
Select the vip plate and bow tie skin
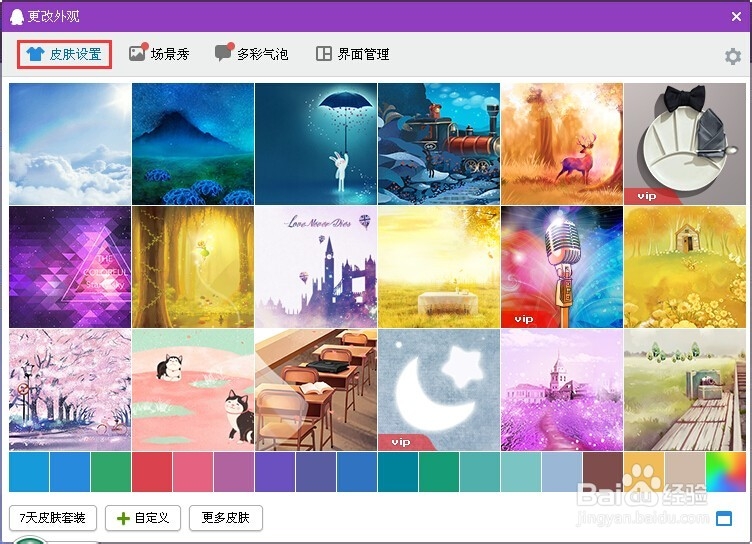[x=685, y=144]
